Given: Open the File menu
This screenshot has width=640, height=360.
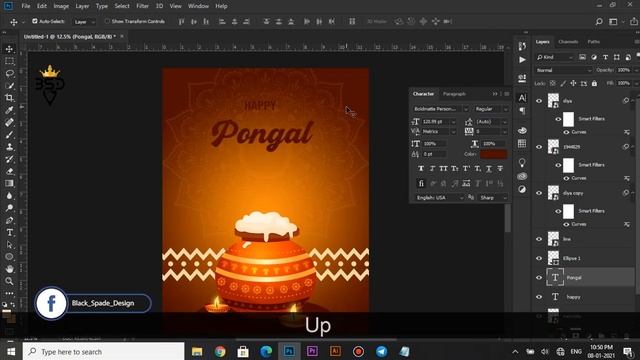Looking at the screenshot, I should point(26,6).
